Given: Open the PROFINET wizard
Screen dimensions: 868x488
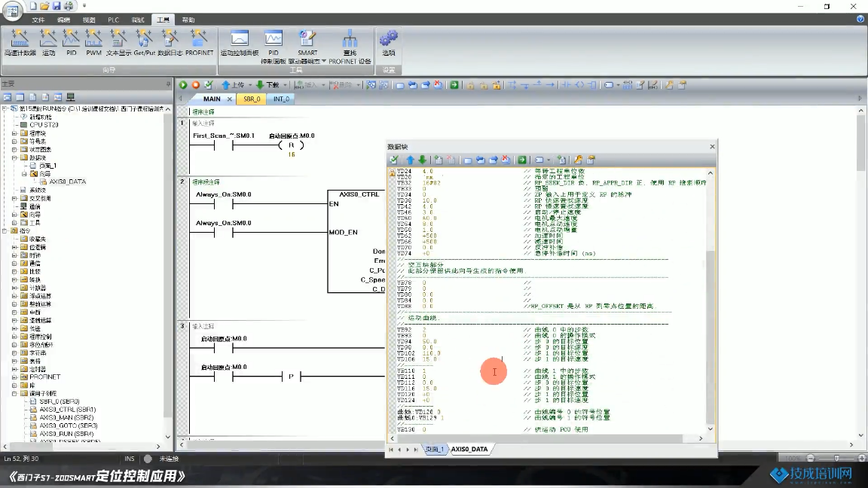Looking at the screenshot, I should point(199,43).
